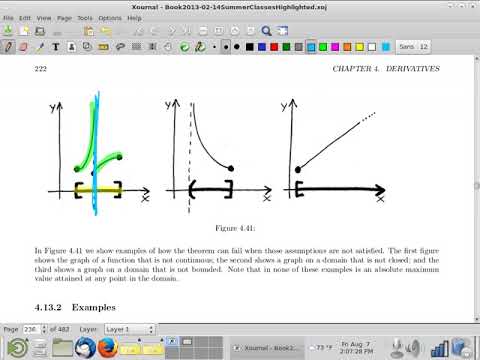
Task: Pick the magenta color swatch
Action: coord(335,47)
